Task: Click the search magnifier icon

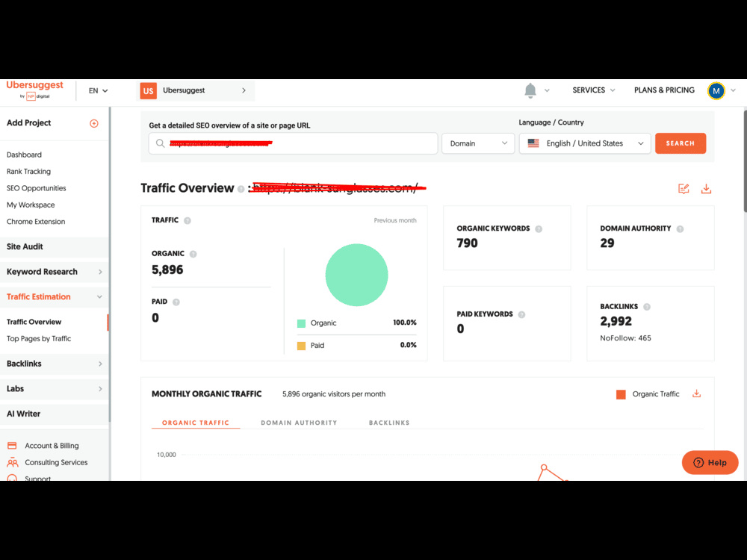Action: pyautogui.click(x=160, y=143)
